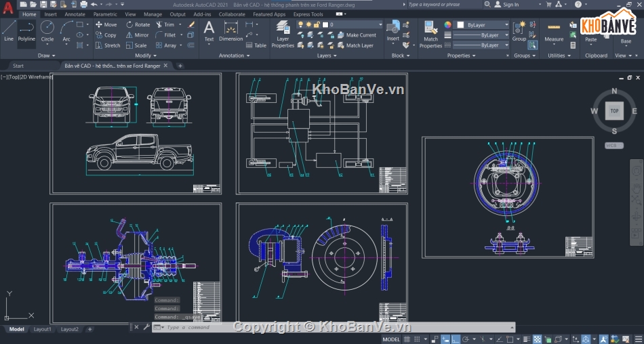Screen dimensions: 644x344
Task: Toggle polar tracking in status bar
Action: [x=465, y=339]
